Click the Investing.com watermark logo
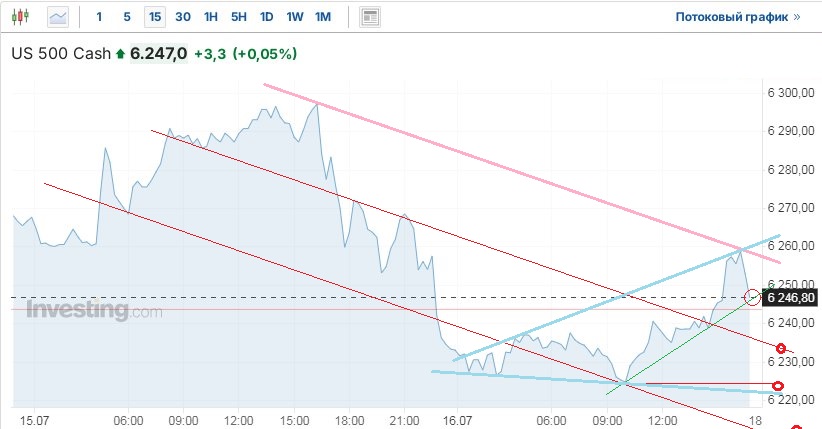 click(94, 311)
